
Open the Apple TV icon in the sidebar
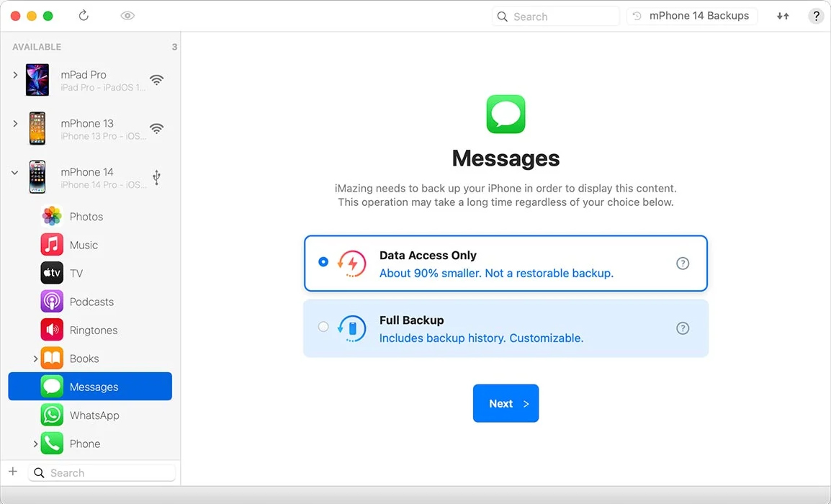tap(52, 273)
